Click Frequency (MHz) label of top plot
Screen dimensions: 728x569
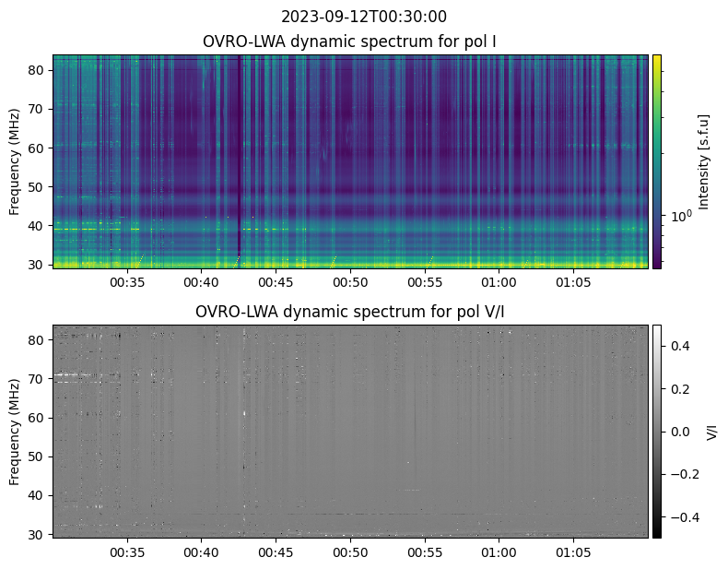pyautogui.click(x=15, y=161)
